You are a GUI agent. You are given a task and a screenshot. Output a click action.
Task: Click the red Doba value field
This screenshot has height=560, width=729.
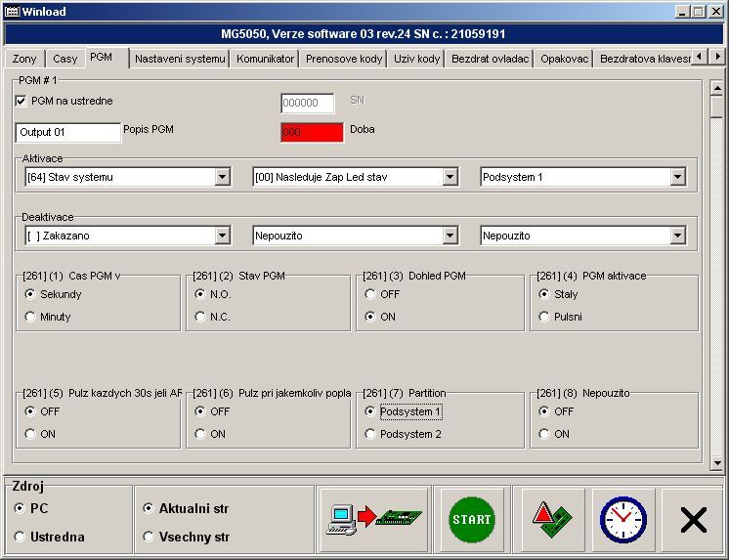click(312, 132)
